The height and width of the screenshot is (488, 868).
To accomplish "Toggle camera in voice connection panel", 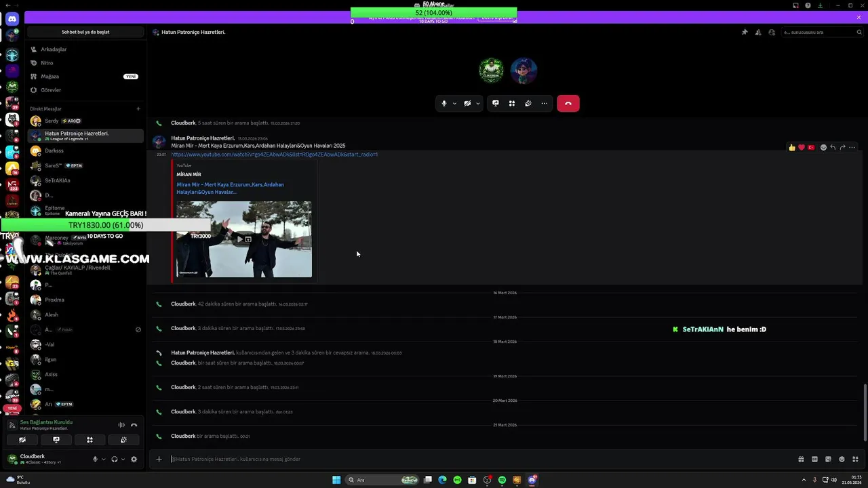I will [22, 440].
